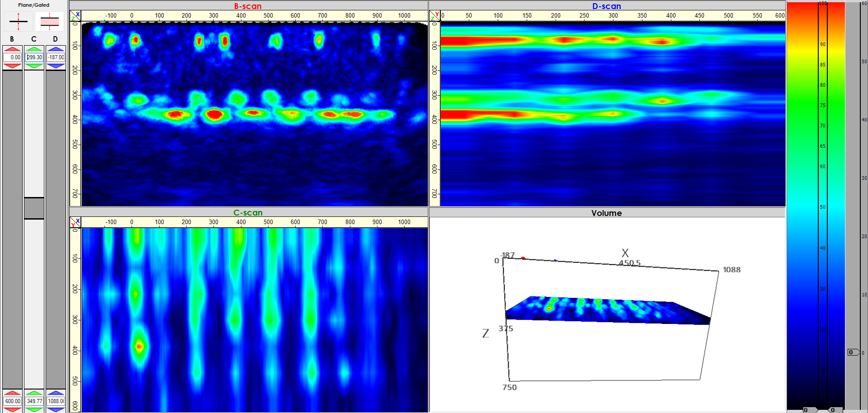The width and height of the screenshot is (868, 413).
Task: Click the bottom-left 0 marker on color scale
Action: [806, 410]
